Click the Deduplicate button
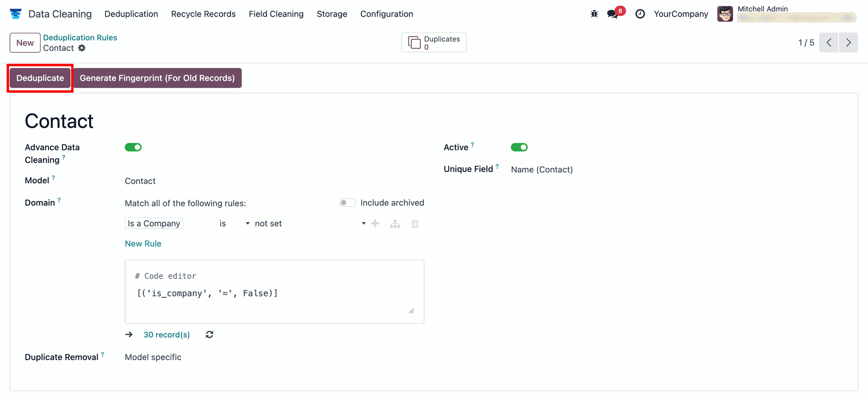Screen dimensions: 868x401 coord(40,78)
